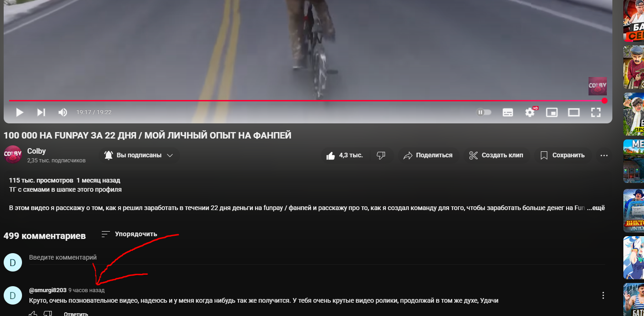Click the red video progress bar
Viewport: 644px width, 316px height.
(x=307, y=100)
